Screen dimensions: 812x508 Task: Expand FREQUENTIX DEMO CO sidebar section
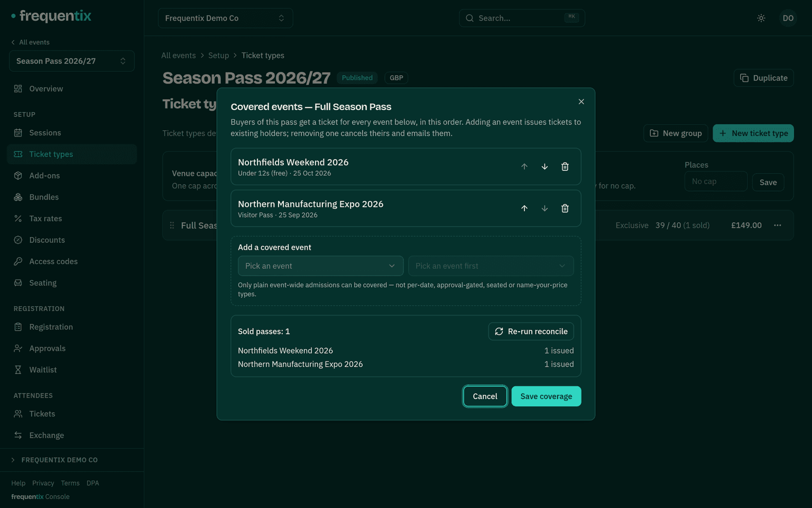(x=72, y=460)
